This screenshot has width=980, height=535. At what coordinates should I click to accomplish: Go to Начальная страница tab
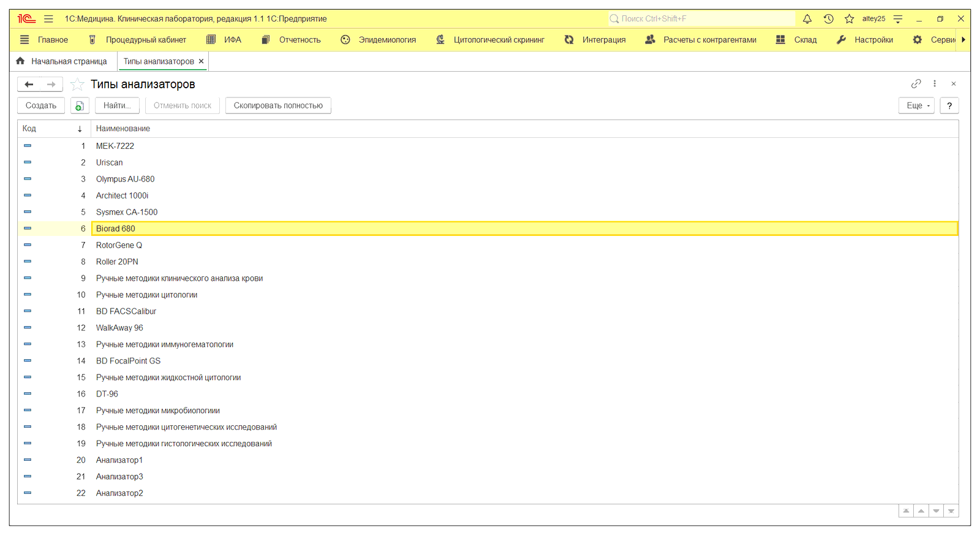coord(61,61)
